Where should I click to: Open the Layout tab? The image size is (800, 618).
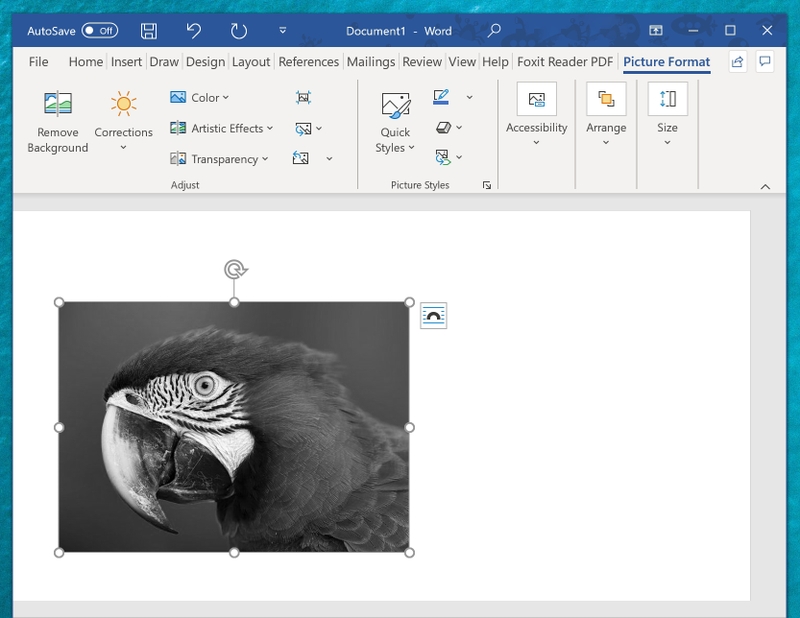pyautogui.click(x=251, y=62)
